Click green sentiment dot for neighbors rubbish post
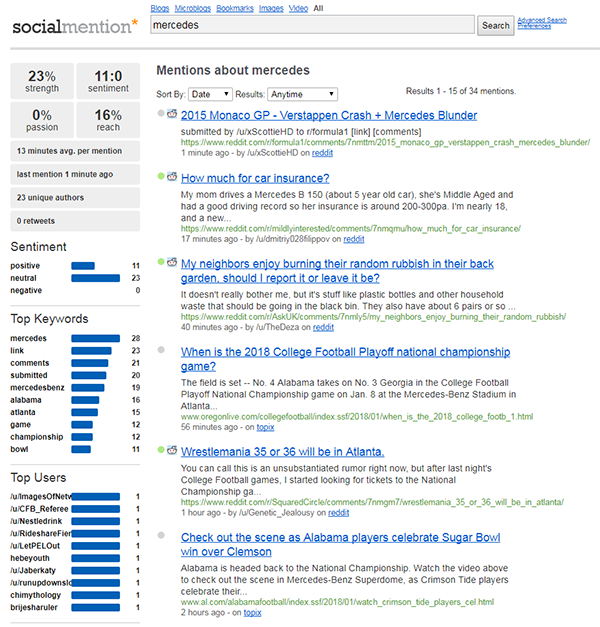 tap(161, 262)
